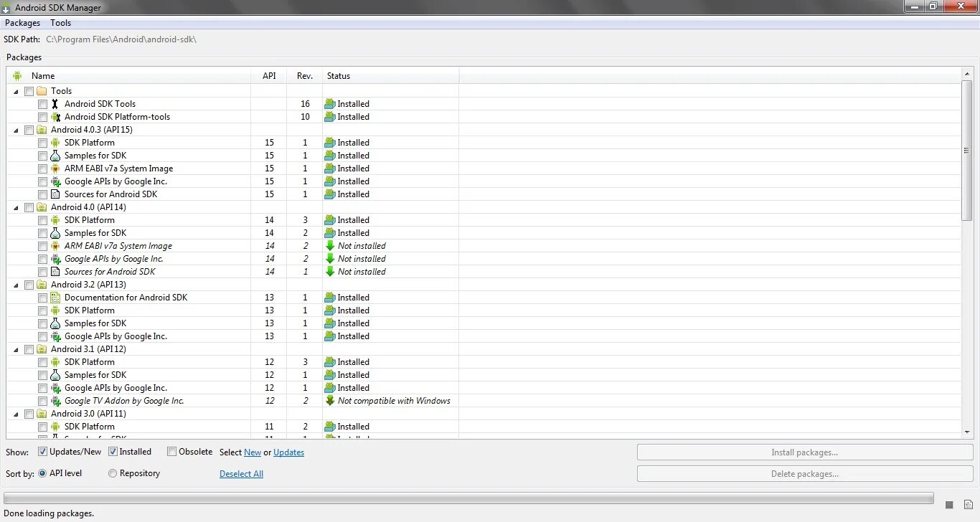Click the loading progress bar
Screen dimensions: 980x522
point(468,498)
